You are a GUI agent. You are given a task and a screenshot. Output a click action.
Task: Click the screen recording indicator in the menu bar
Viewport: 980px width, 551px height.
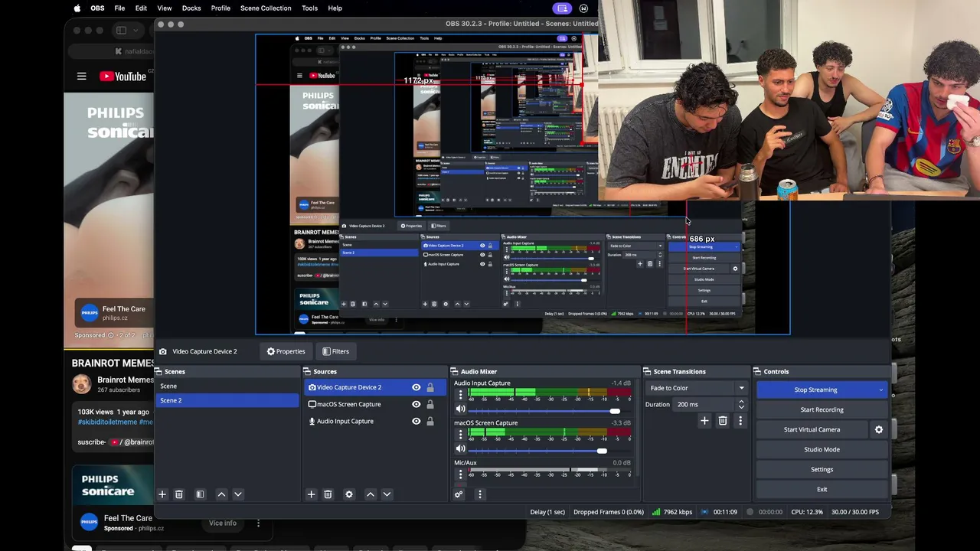pos(563,8)
